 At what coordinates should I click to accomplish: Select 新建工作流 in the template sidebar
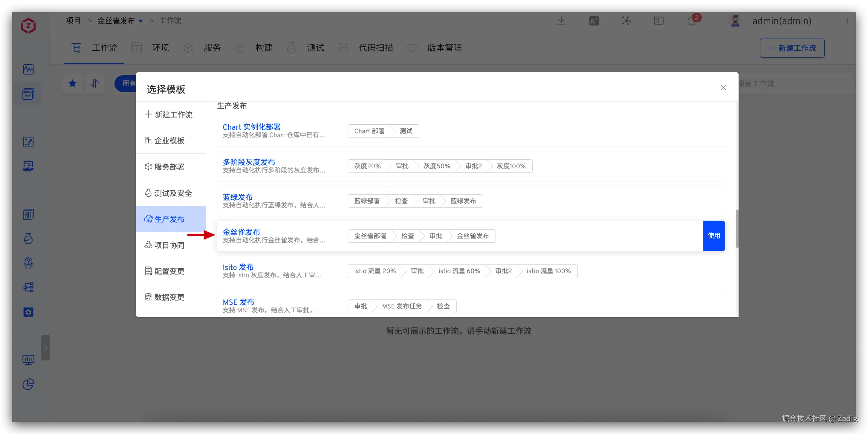pos(171,114)
